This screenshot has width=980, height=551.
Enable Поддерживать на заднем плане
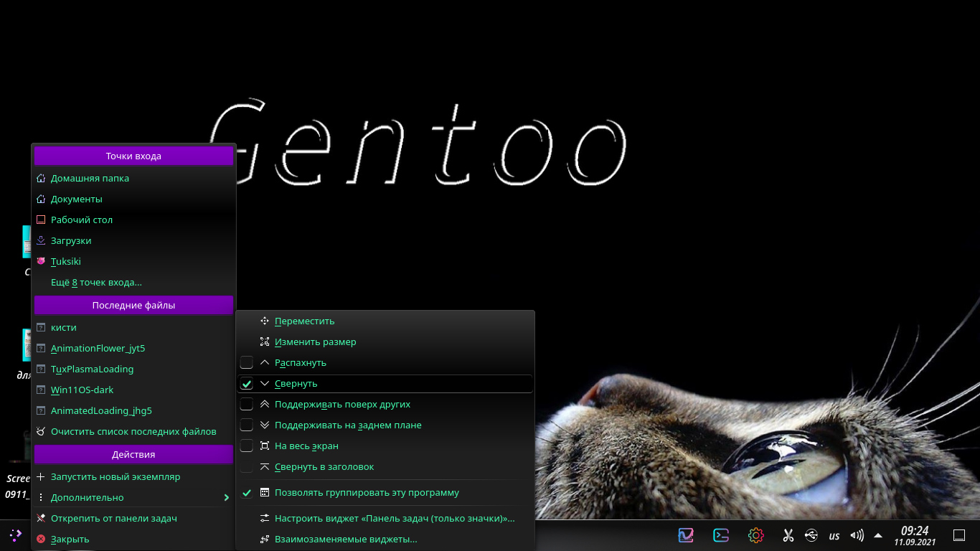click(385, 425)
